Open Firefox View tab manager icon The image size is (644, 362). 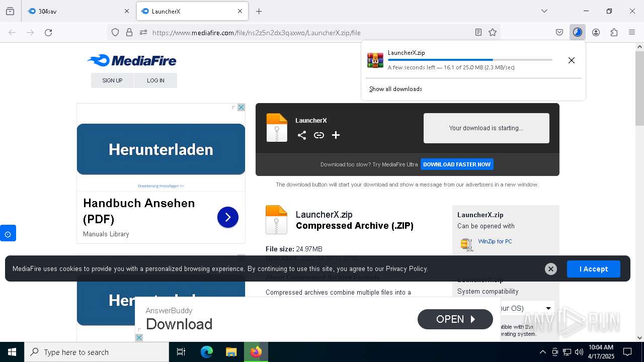(10, 11)
